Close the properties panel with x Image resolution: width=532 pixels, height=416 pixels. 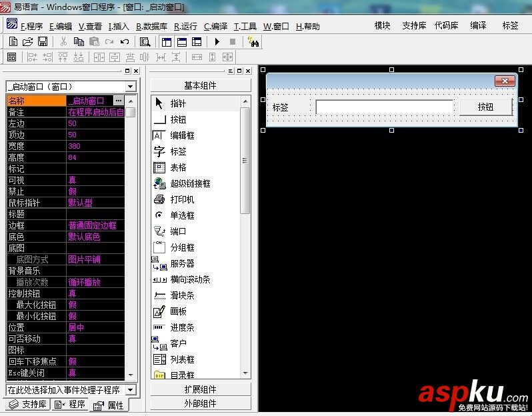[x=136, y=71]
